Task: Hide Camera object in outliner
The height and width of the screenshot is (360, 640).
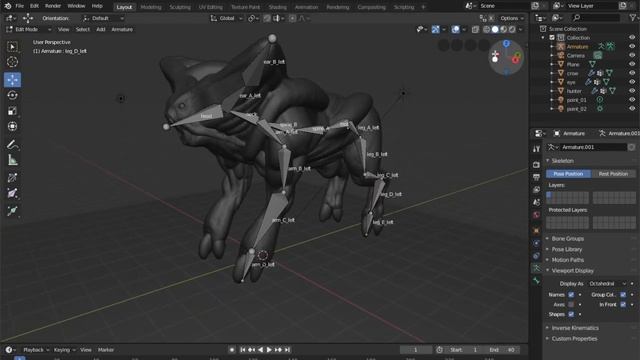Action: click(632, 56)
